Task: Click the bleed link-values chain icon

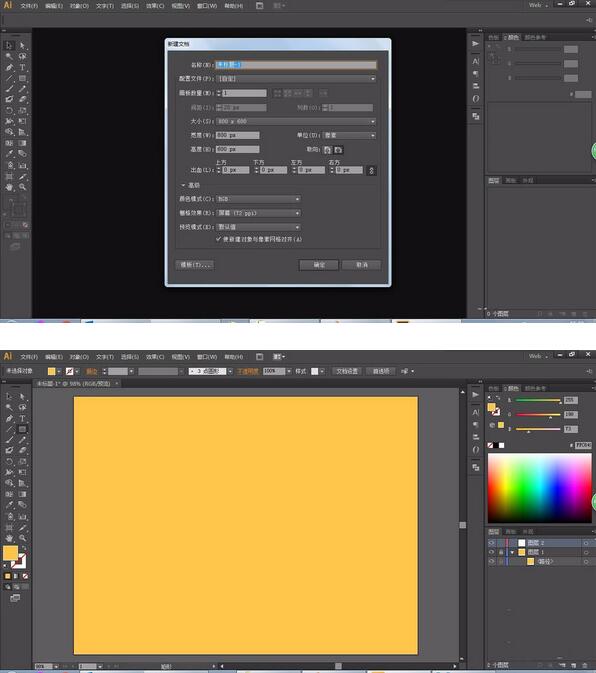Action: coord(372,170)
